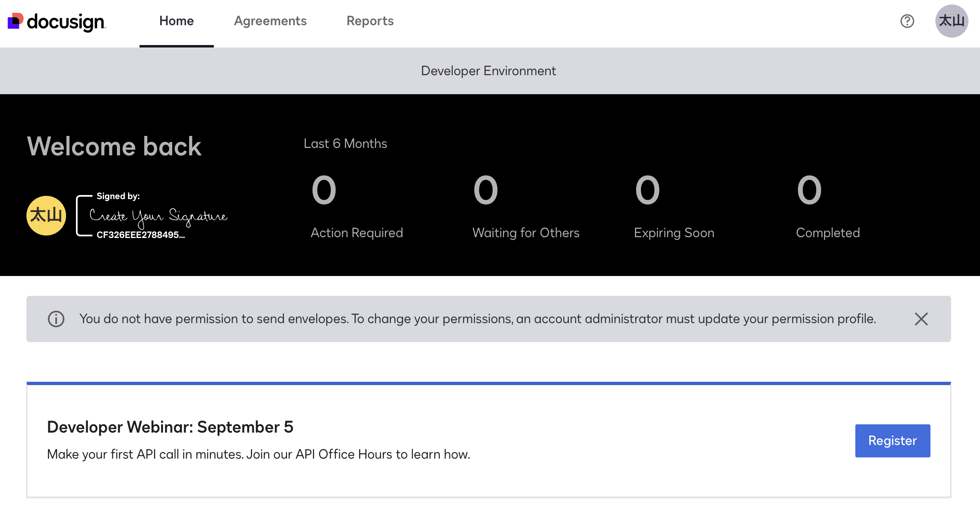Click the signature ID CF326EEE2788495
Screen dimensions: 980x514
tap(141, 235)
